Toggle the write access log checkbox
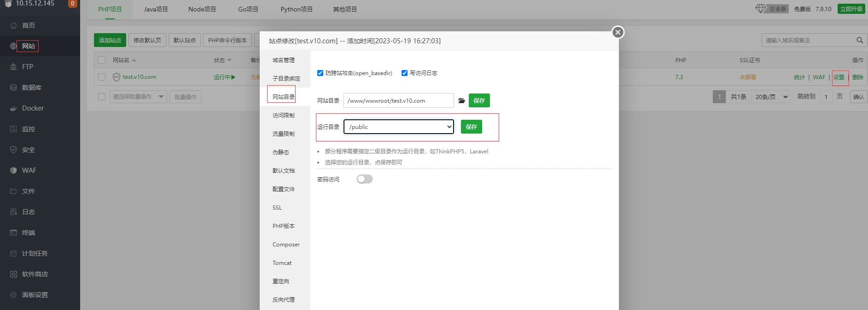Viewport: 868px width, 310px height. click(x=404, y=73)
